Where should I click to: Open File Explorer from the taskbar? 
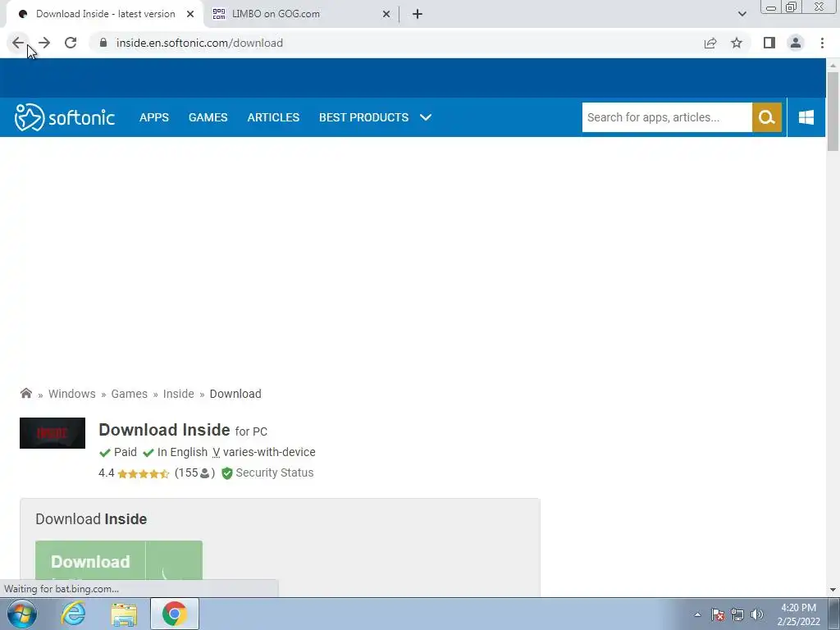(124, 614)
